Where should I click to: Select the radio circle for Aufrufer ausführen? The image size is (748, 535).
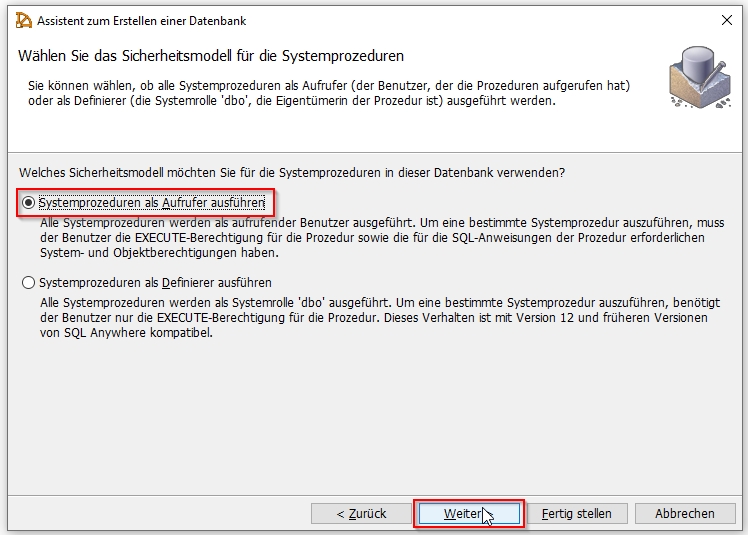pos(29,203)
